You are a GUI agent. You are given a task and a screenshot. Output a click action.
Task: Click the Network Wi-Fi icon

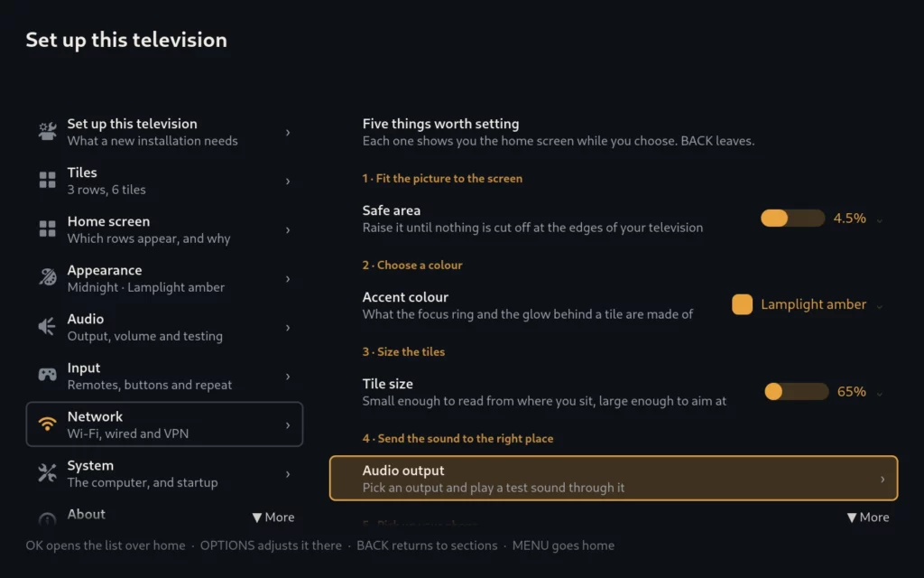47,424
